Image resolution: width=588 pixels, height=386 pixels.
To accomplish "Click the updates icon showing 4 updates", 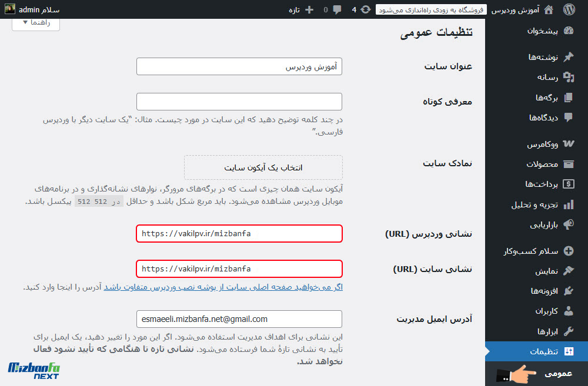I will 365,9.
